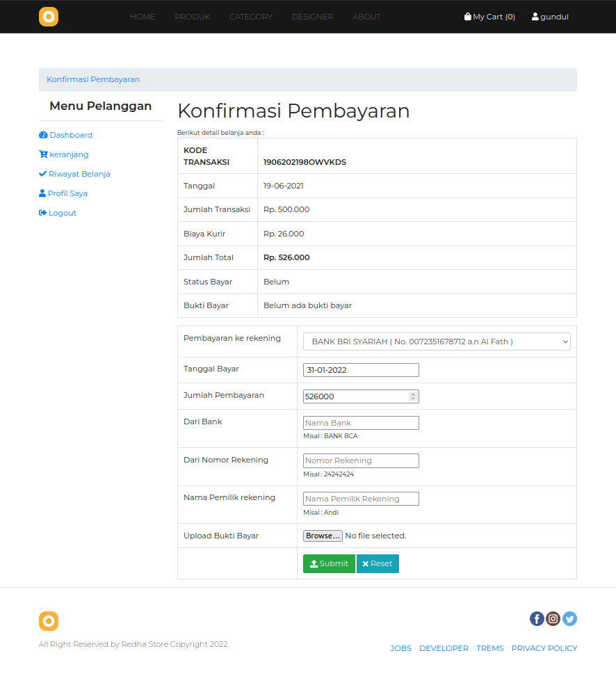Select the Twitter icon at page bottom
The image size is (616, 674).
tap(570, 618)
